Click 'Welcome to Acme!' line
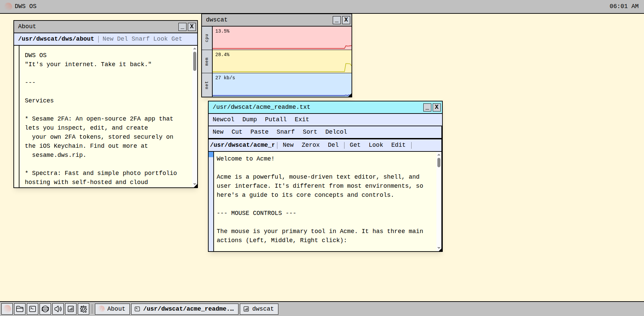Image resolution: width=644 pixels, height=316 pixels. click(x=246, y=159)
